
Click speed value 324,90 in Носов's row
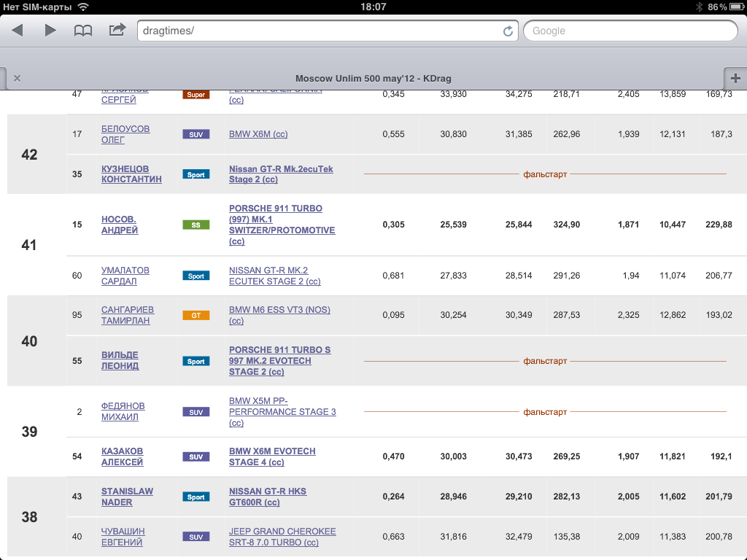pyautogui.click(x=566, y=225)
